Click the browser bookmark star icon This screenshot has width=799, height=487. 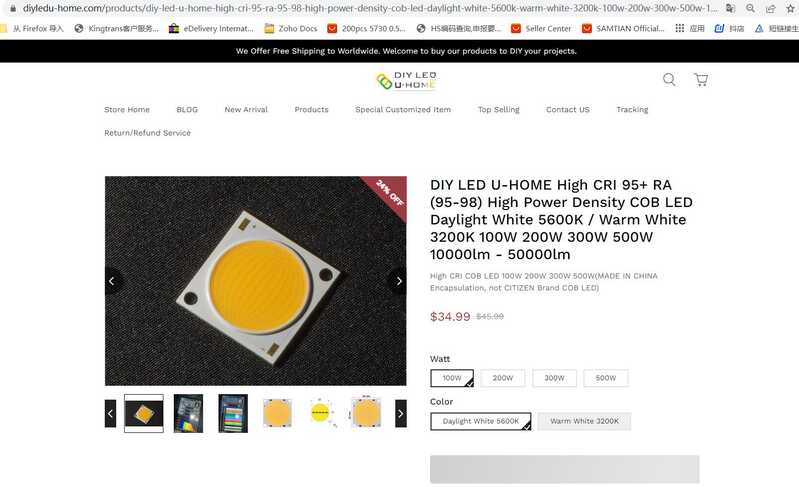(790, 8)
